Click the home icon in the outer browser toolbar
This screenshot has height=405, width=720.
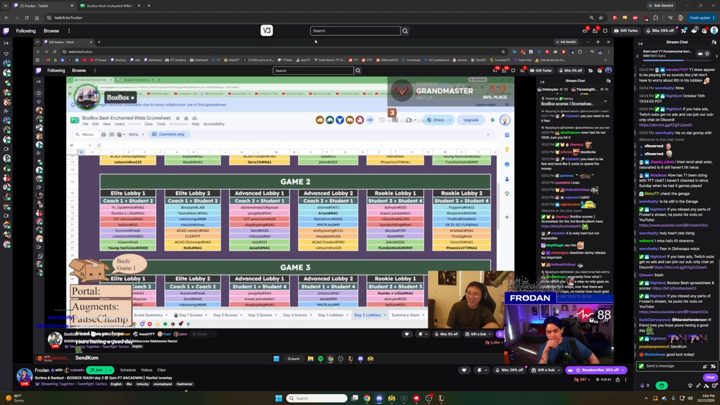(x=37, y=18)
